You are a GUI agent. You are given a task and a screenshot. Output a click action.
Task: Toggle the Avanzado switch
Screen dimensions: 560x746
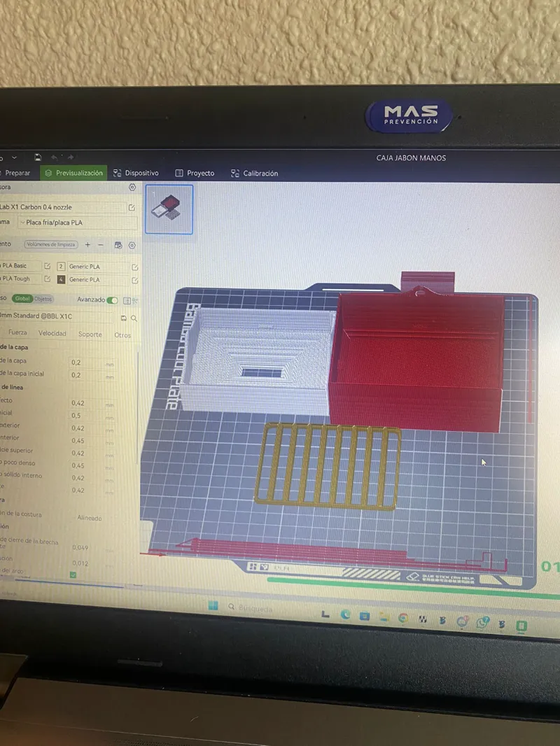[112, 300]
